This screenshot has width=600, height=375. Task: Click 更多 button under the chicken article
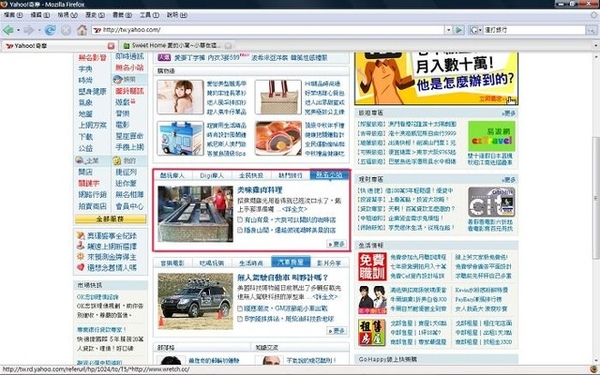pos(337,244)
